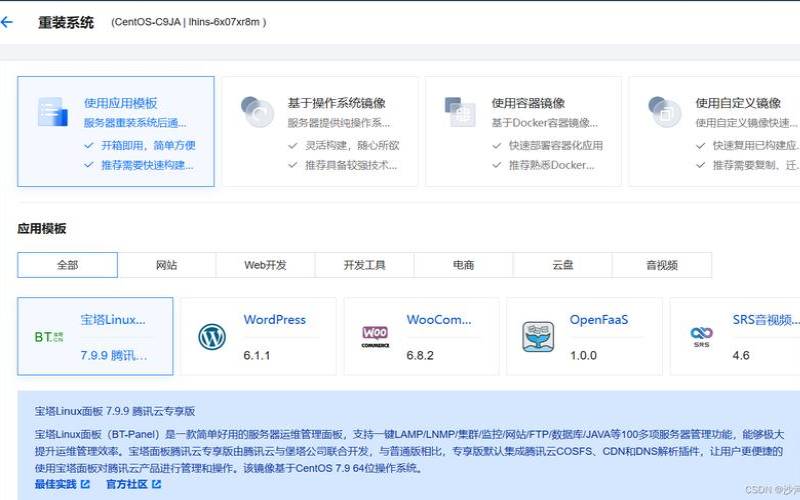This screenshot has width=800, height=500.
Task: Select the 宝塔Linux面板 BT logo icon
Action: tap(49, 337)
